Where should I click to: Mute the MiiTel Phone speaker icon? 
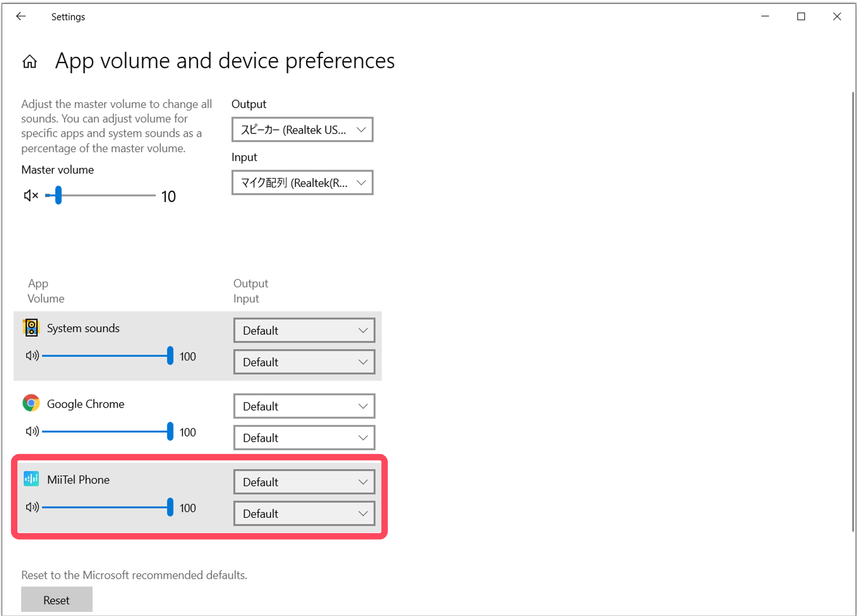click(x=32, y=507)
